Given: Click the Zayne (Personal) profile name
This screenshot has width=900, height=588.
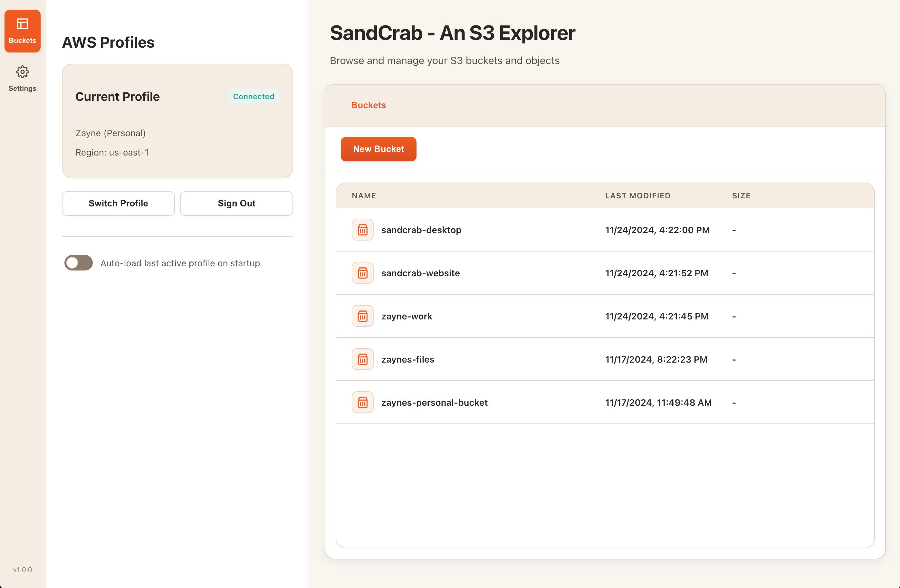Looking at the screenshot, I should (x=110, y=133).
